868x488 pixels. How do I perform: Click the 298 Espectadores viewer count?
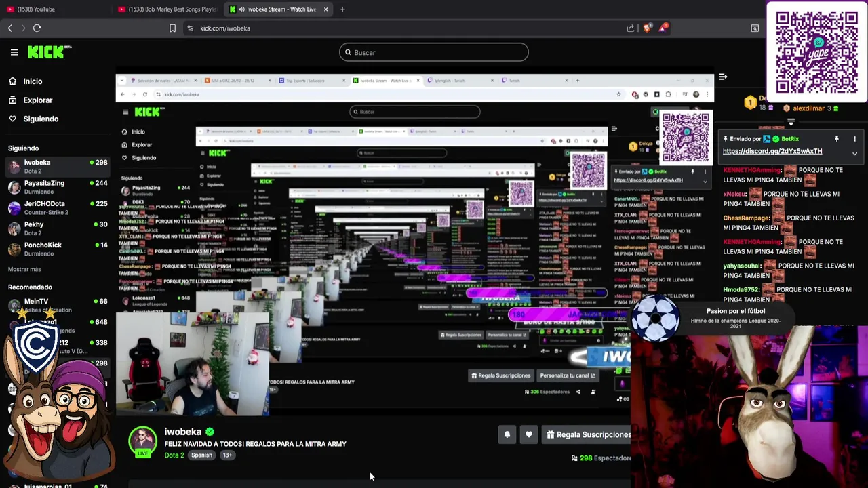(x=602, y=458)
